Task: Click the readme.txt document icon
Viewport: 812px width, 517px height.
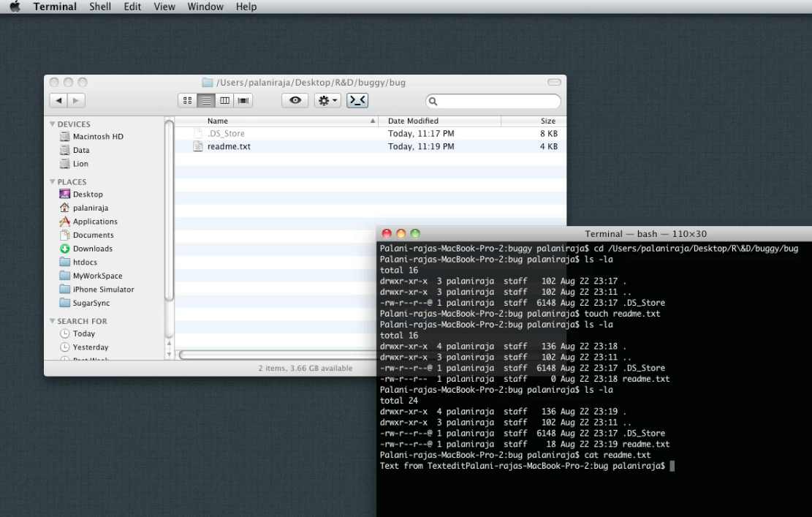Action: click(197, 146)
